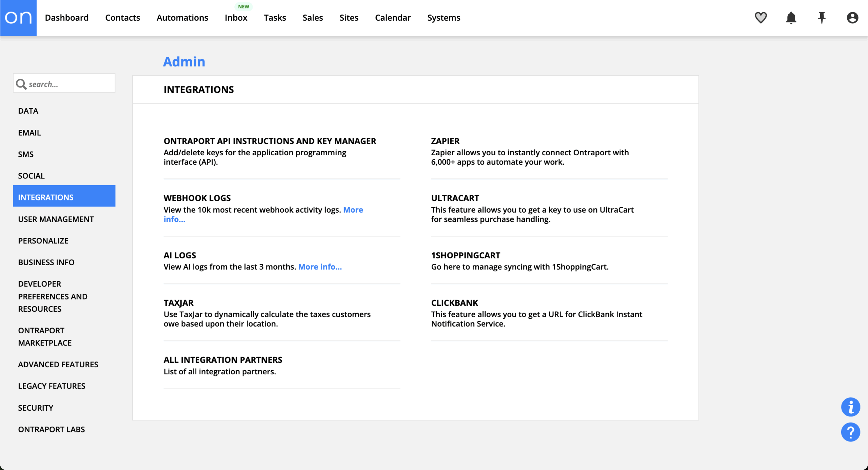Open the Dashboard menu
868x470 pixels.
(66, 18)
